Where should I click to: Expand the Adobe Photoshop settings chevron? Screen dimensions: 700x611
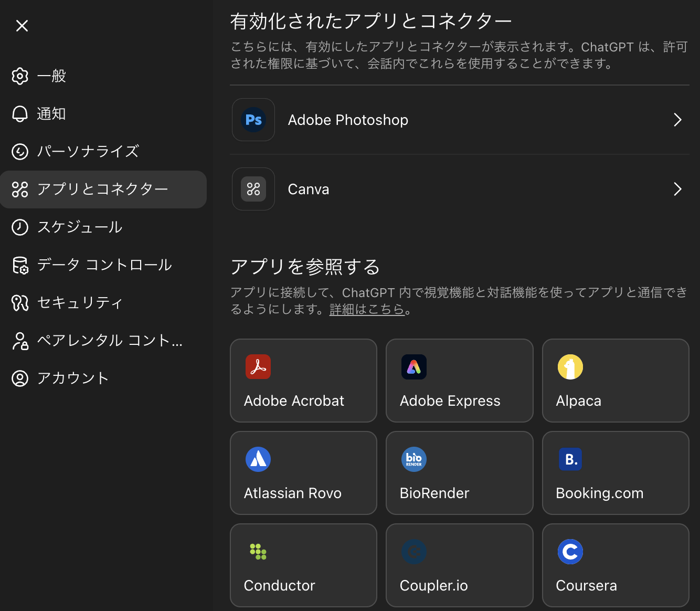[x=677, y=120]
